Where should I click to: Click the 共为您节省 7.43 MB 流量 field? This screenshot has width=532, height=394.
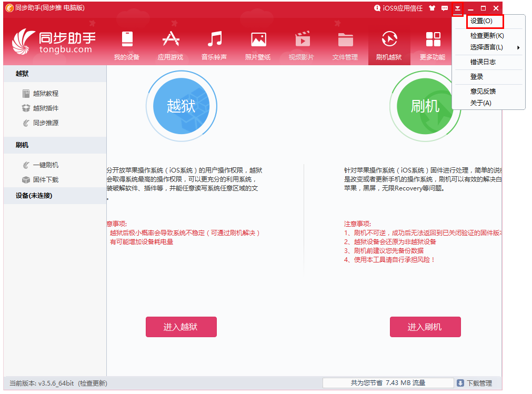pos(388,383)
